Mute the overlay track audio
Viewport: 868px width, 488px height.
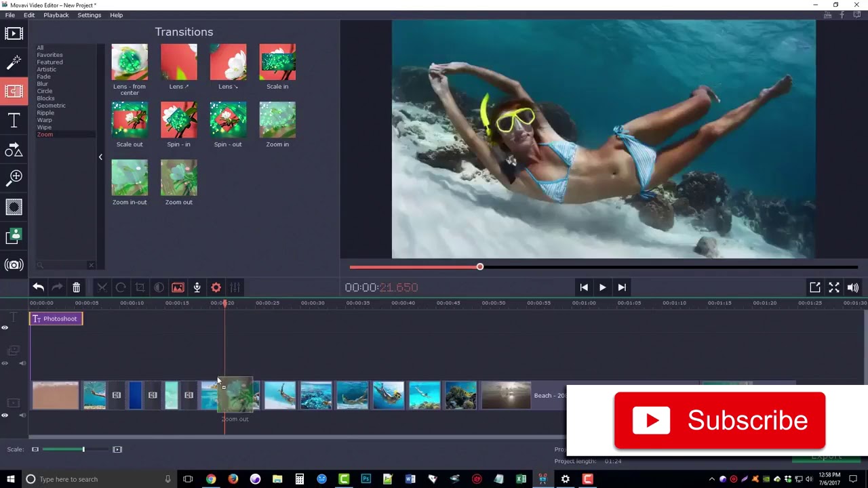(x=22, y=363)
